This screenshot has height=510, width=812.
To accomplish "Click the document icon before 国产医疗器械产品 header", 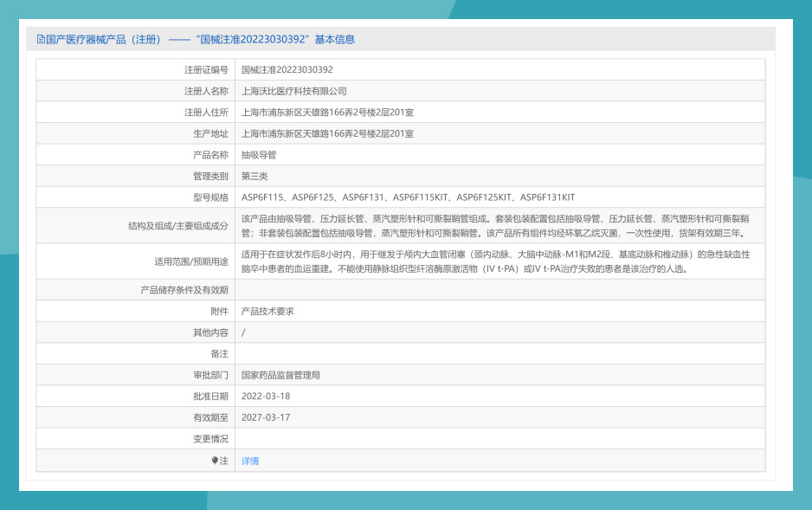I will click(41, 39).
